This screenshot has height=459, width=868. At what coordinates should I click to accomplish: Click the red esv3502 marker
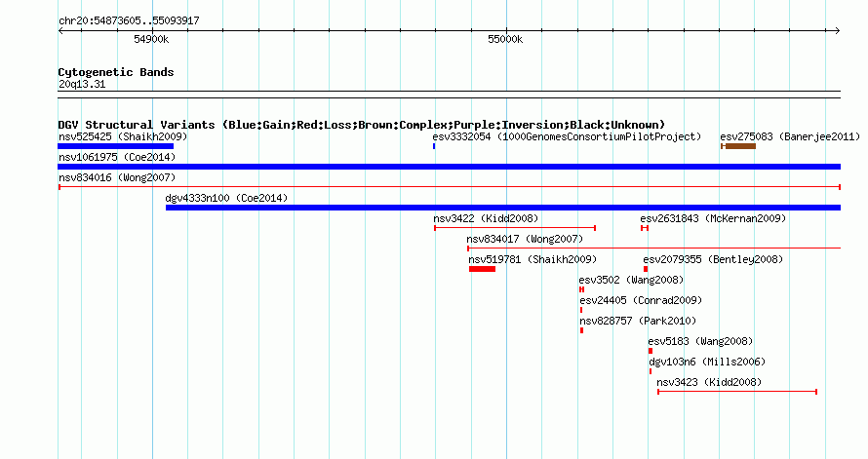coord(582,289)
